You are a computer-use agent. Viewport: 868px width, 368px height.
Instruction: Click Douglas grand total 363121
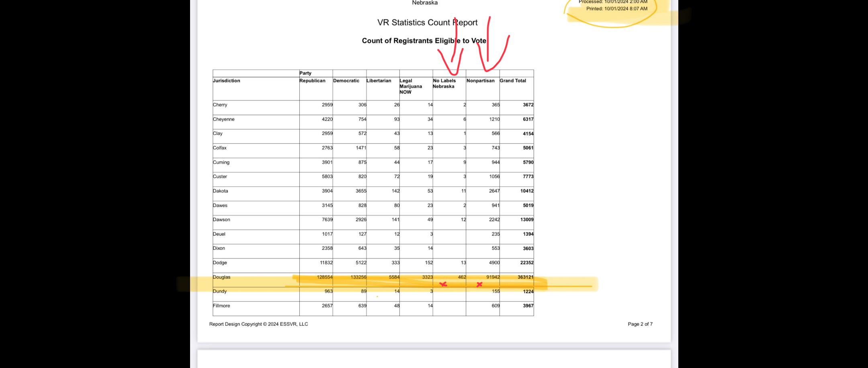pos(526,277)
